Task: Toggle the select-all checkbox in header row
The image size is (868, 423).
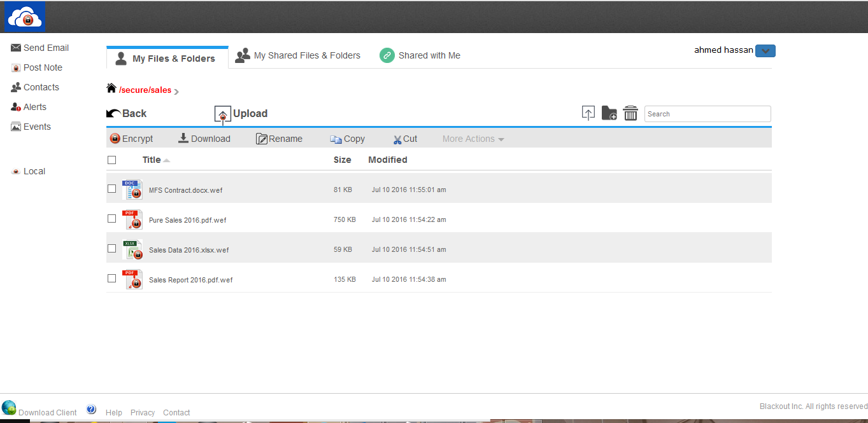Action: coord(111,160)
